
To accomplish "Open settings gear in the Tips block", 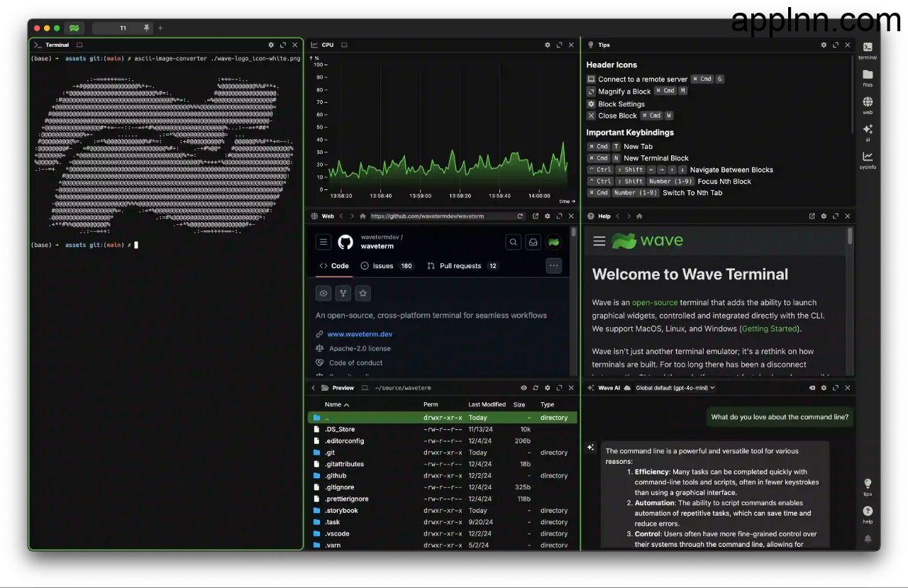I will (824, 45).
